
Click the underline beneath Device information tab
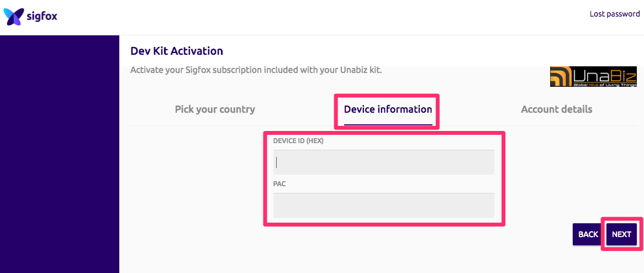pos(388,124)
